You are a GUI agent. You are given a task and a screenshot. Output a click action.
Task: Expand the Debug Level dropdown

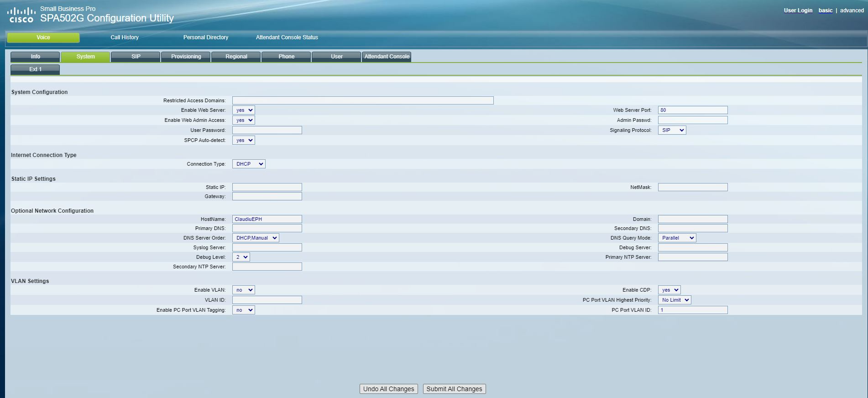click(x=241, y=257)
